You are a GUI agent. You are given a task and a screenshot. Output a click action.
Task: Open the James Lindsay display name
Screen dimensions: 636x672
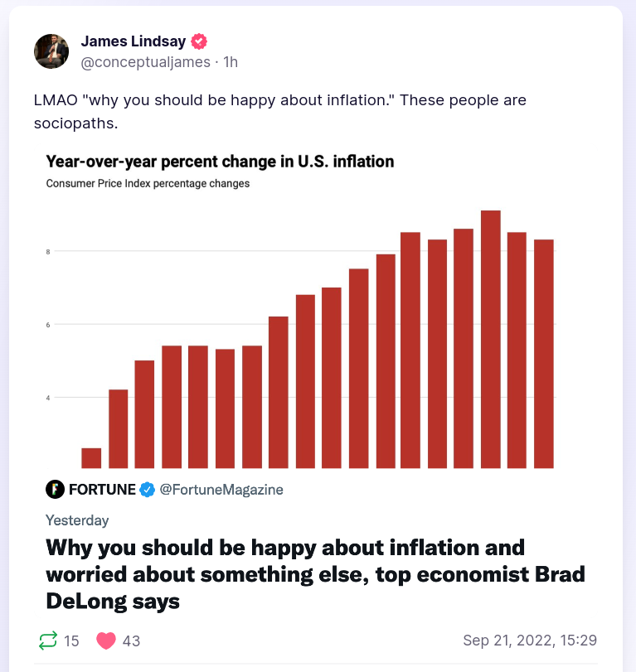click(134, 41)
